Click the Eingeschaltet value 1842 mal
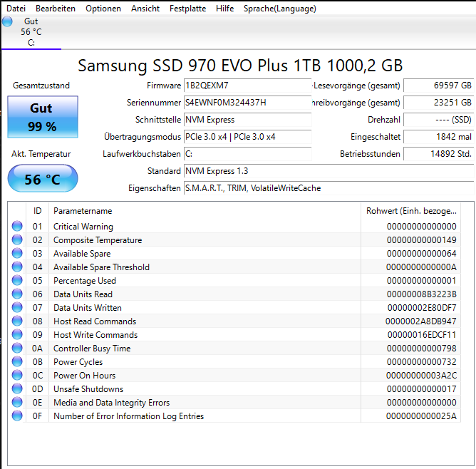476x469 pixels. (438, 137)
